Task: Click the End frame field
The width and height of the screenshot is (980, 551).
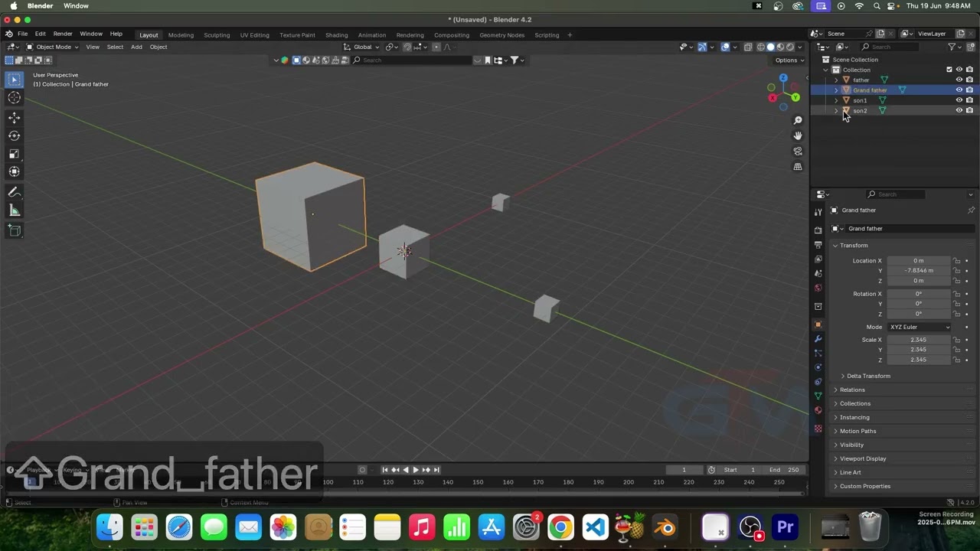Action: coord(785,470)
